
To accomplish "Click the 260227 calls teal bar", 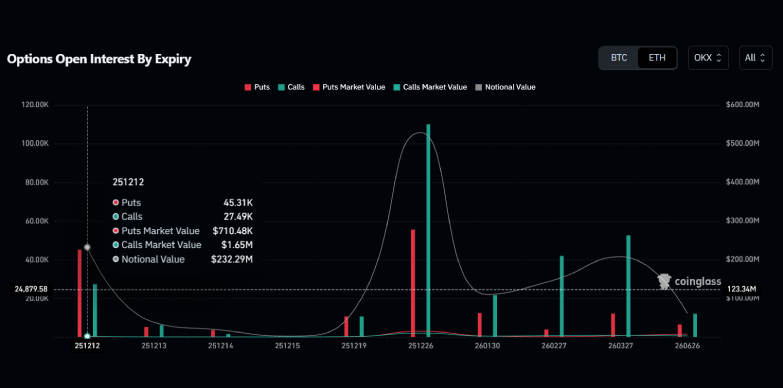I will pos(562,297).
